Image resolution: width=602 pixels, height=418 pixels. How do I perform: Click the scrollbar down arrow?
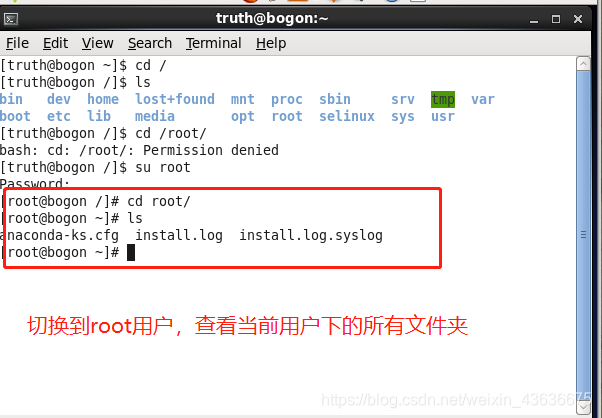point(584,407)
